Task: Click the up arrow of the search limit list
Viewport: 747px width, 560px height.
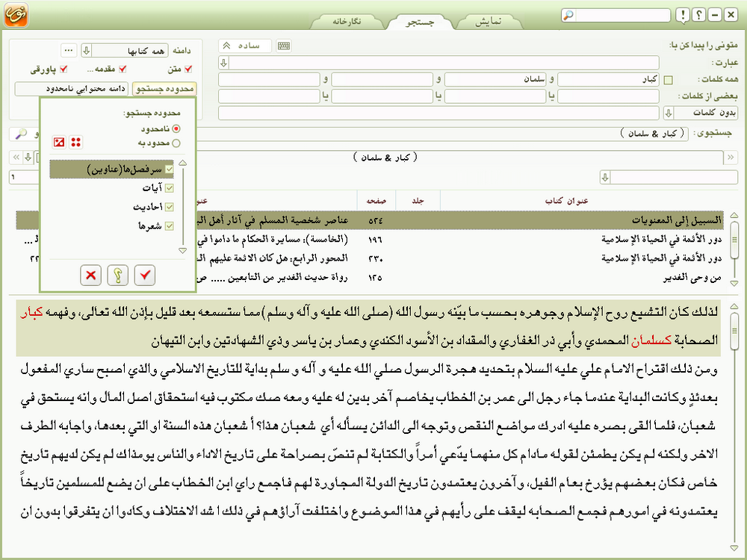Action: 182,164
